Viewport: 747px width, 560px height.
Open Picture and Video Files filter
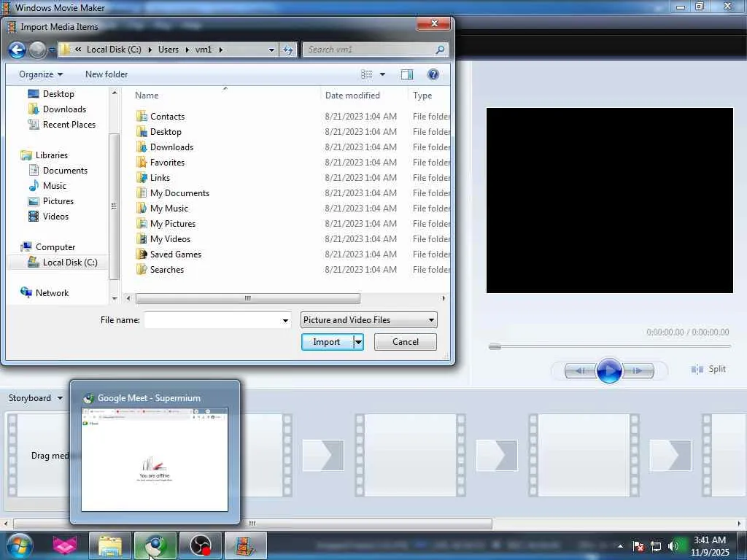point(368,320)
